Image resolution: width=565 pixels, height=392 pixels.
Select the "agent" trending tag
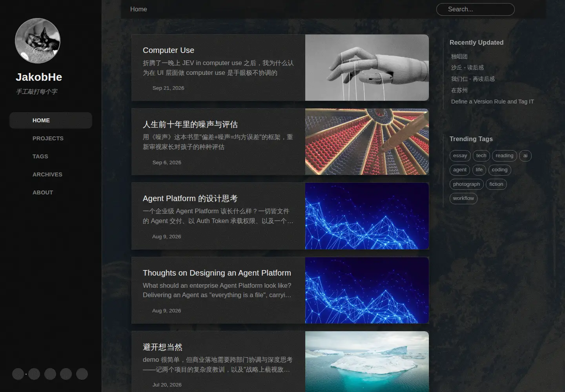coord(459,170)
